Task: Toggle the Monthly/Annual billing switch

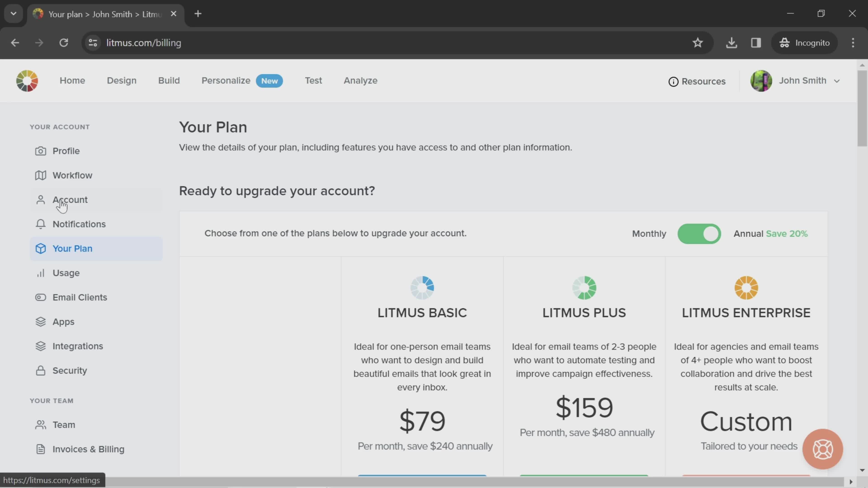Action: click(x=699, y=234)
